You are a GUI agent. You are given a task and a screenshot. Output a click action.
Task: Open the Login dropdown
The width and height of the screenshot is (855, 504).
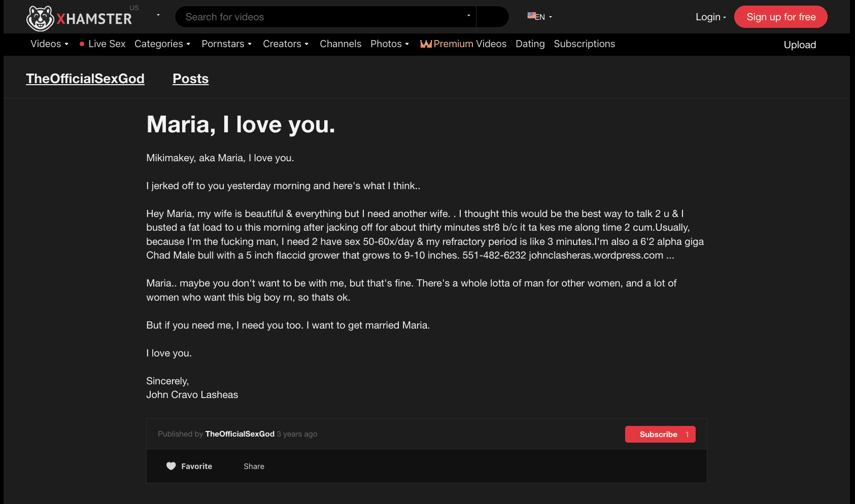pos(711,17)
